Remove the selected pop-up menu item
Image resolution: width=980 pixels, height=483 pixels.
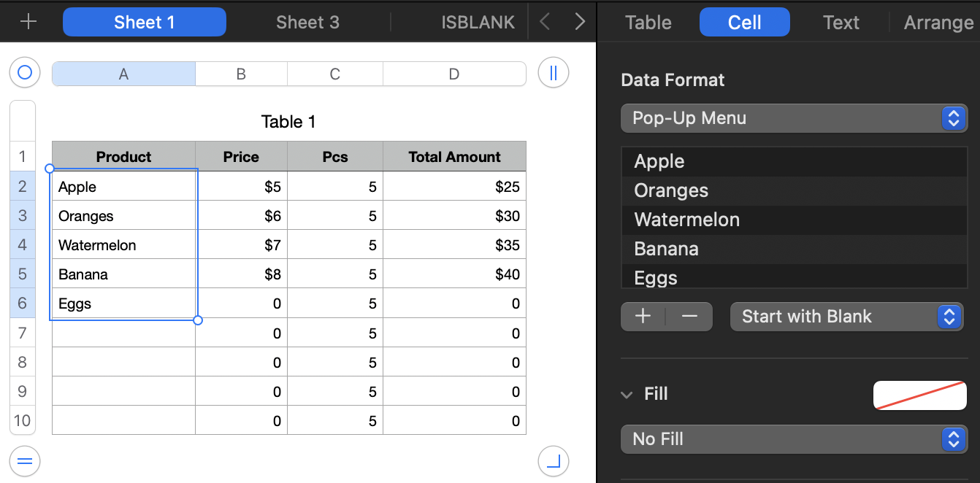(x=689, y=317)
